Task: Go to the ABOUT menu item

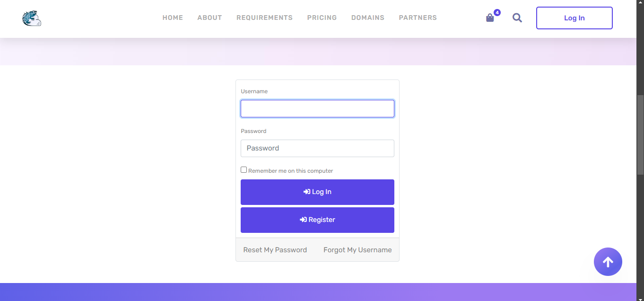Action: click(209, 18)
